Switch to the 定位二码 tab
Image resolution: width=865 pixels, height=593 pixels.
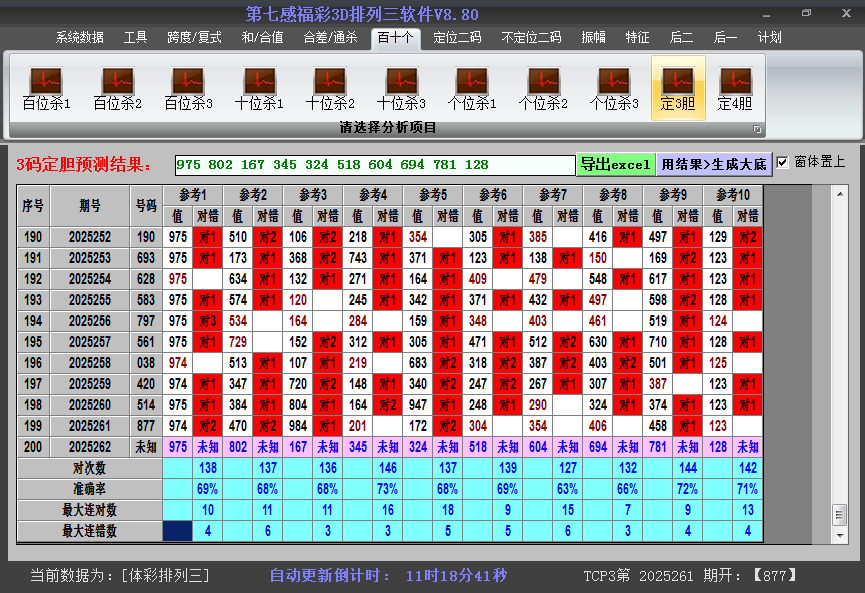(x=457, y=38)
